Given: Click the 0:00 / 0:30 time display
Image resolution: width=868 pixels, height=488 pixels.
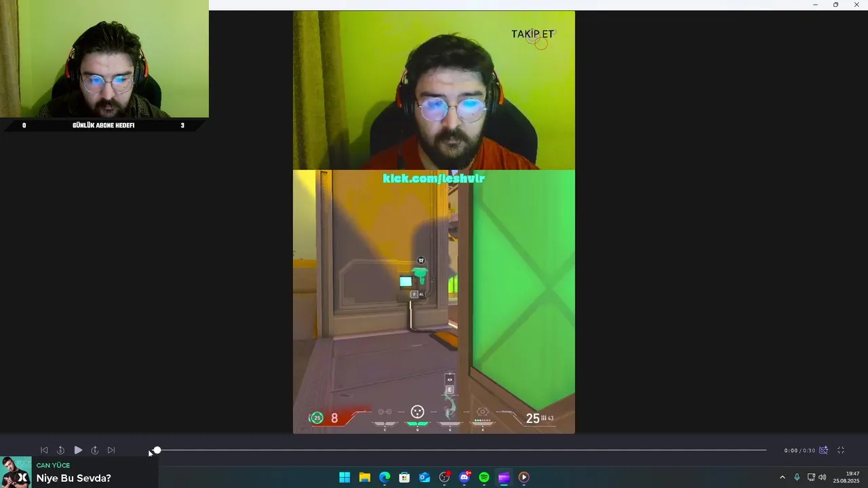Looking at the screenshot, I should [800, 451].
